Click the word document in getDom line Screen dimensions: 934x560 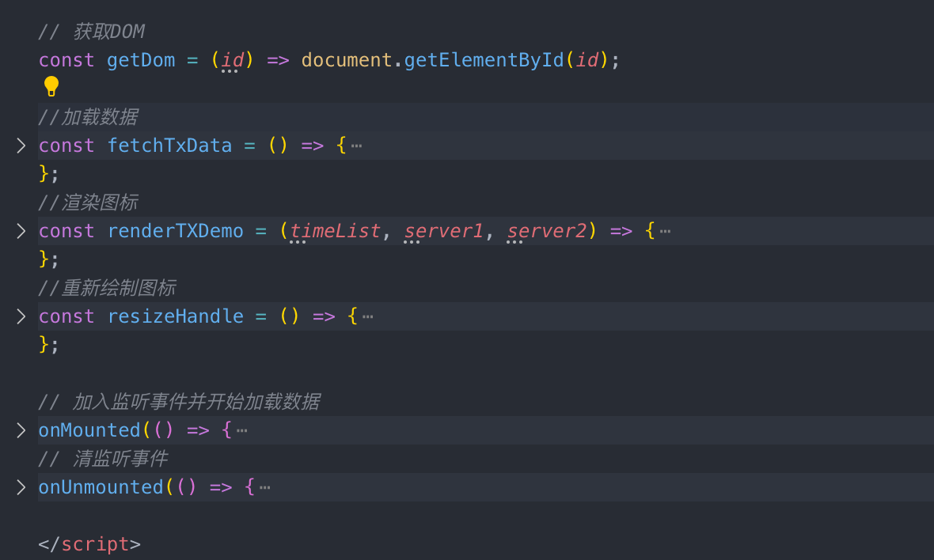(x=346, y=60)
